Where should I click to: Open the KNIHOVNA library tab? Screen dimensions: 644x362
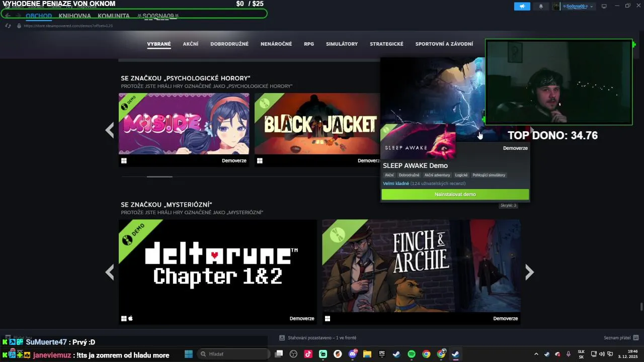[74, 16]
